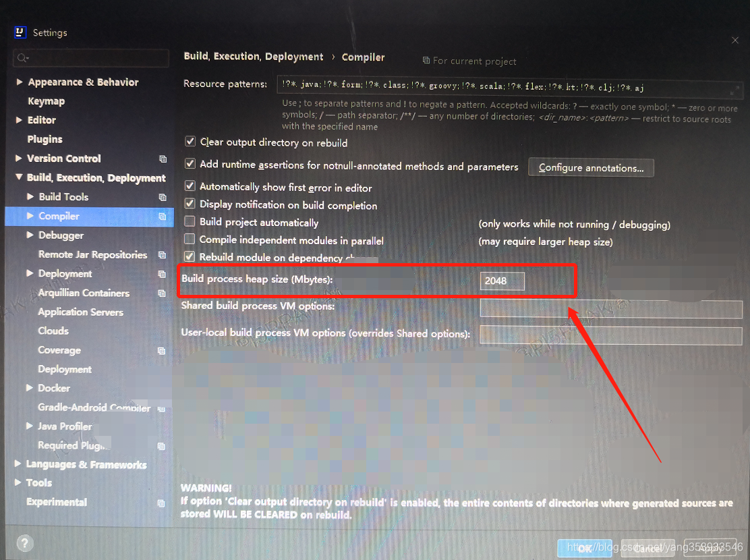The height and width of the screenshot is (560, 750).
Task: Select Coverage settings
Action: (x=59, y=350)
